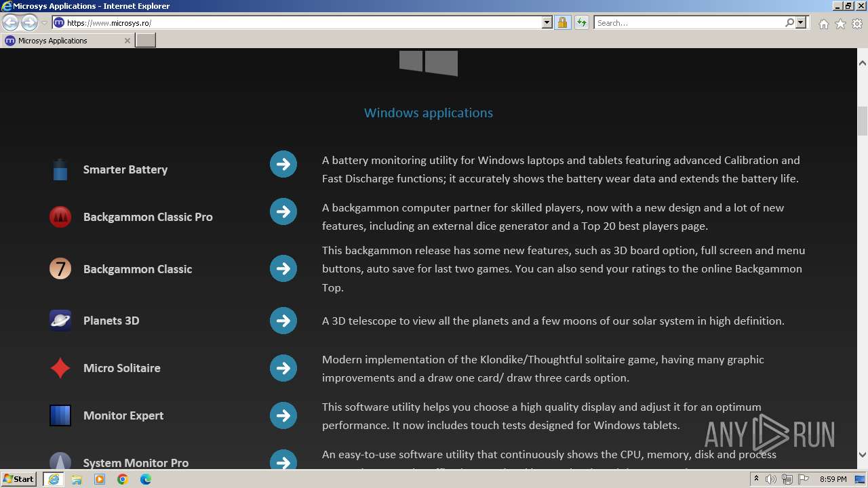Click the Micro Solitaire red diamond icon
The width and height of the screenshot is (868, 488).
point(60,368)
